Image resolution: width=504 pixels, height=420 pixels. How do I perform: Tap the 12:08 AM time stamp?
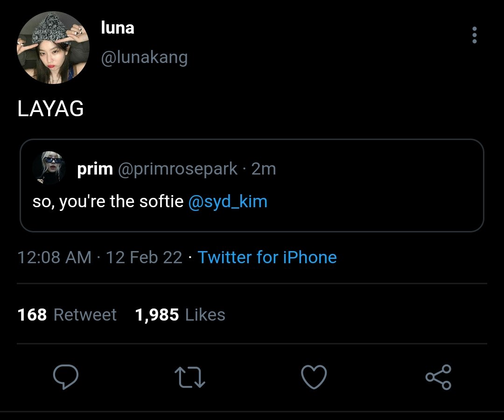click(x=54, y=257)
